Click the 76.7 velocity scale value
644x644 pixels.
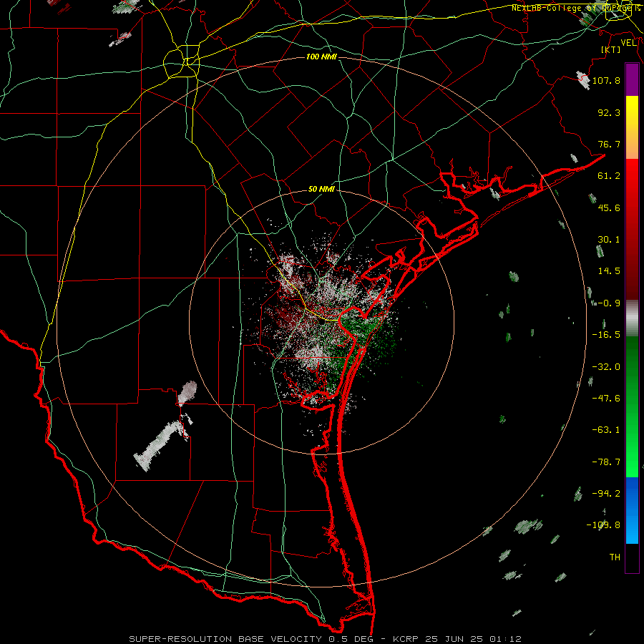(x=609, y=144)
